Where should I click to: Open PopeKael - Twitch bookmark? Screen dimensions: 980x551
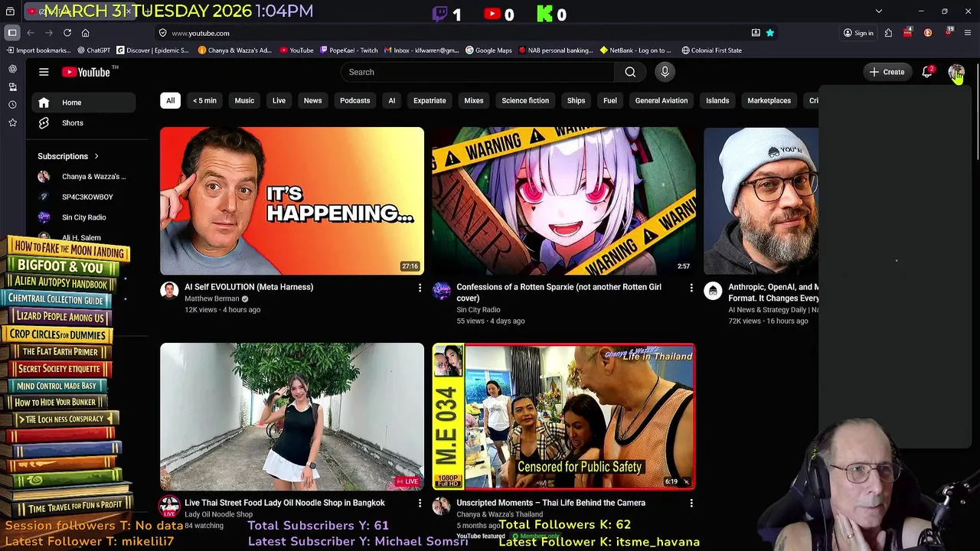click(348, 51)
